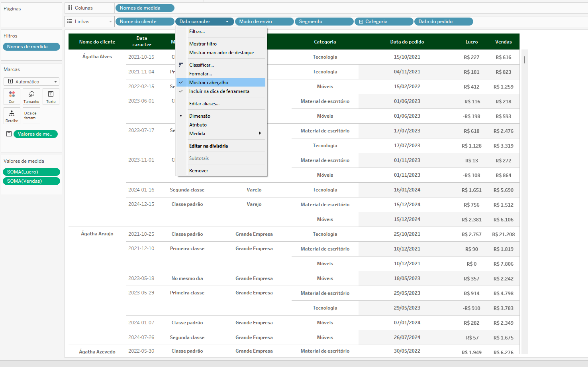Choose Filtrar... from the context menu
This screenshot has width=588, height=367.
click(197, 32)
